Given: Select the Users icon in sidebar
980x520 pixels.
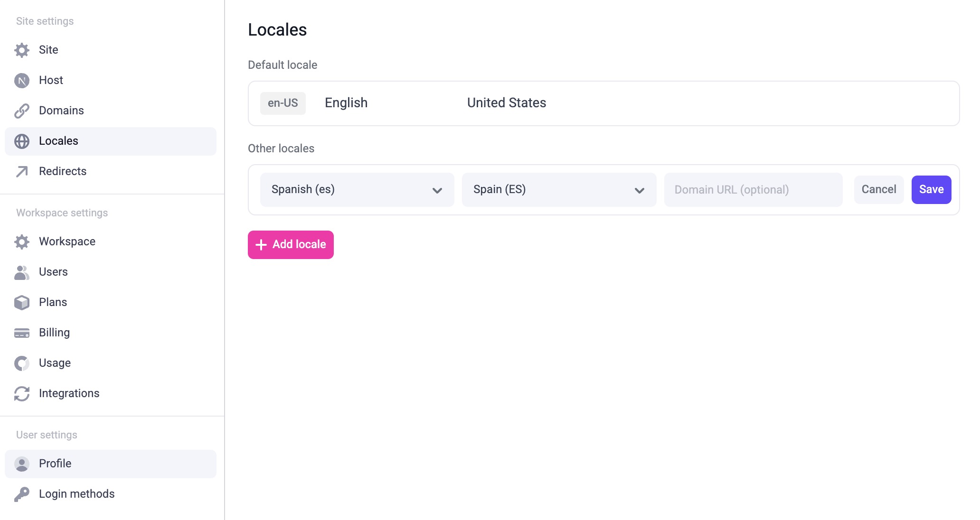Looking at the screenshot, I should point(22,272).
